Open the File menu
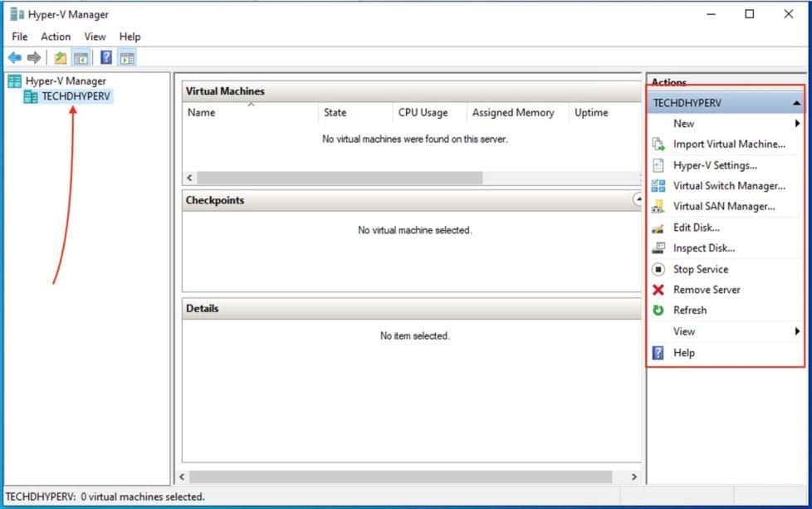Viewport: 812px width, 509px height. coord(20,37)
